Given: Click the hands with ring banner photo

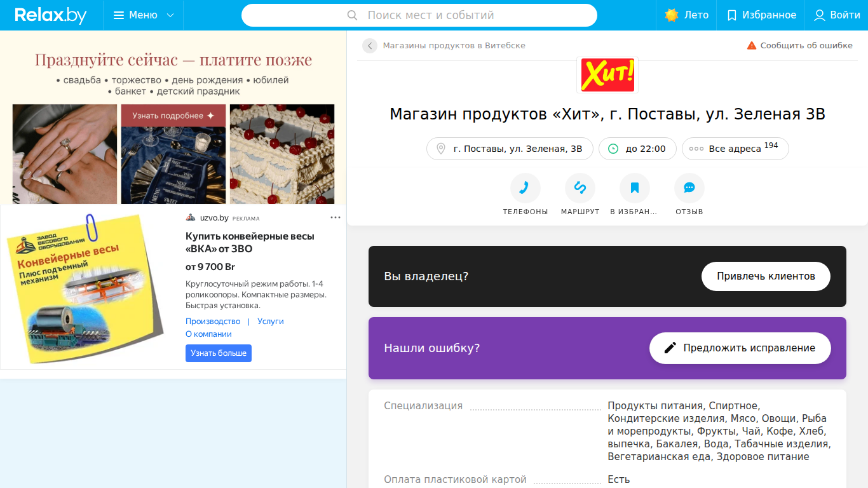Looking at the screenshot, I should (65, 154).
